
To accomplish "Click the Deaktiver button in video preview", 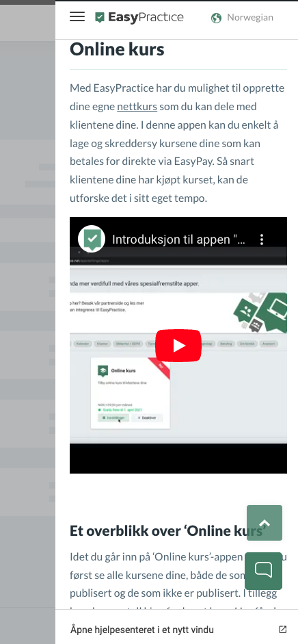I will pyautogui.click(x=147, y=417).
